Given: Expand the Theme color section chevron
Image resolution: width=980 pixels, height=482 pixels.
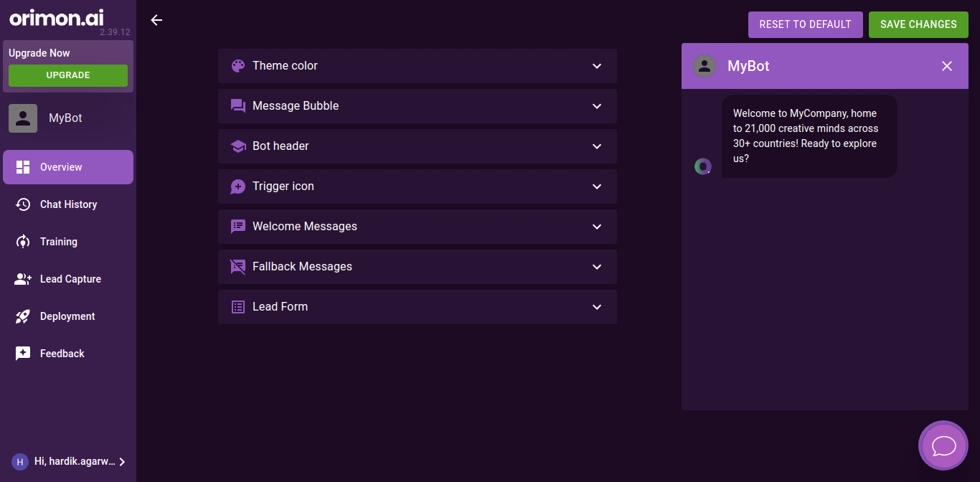Looking at the screenshot, I should pos(597,66).
